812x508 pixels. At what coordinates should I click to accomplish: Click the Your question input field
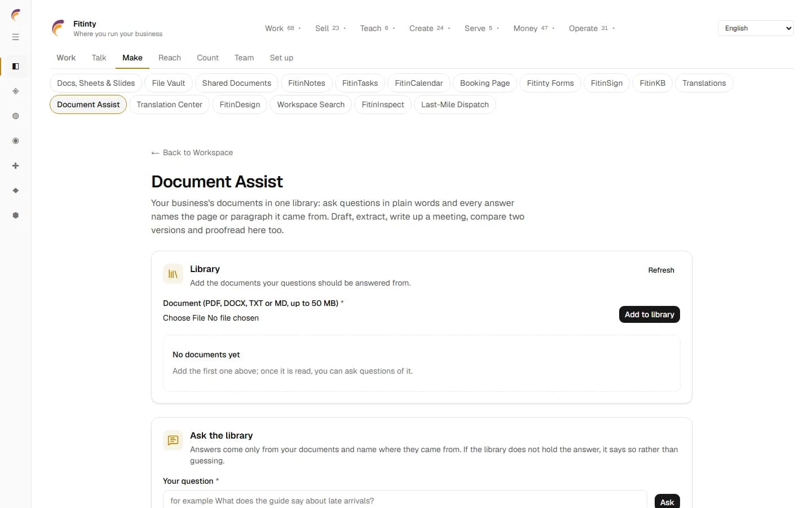click(x=405, y=501)
